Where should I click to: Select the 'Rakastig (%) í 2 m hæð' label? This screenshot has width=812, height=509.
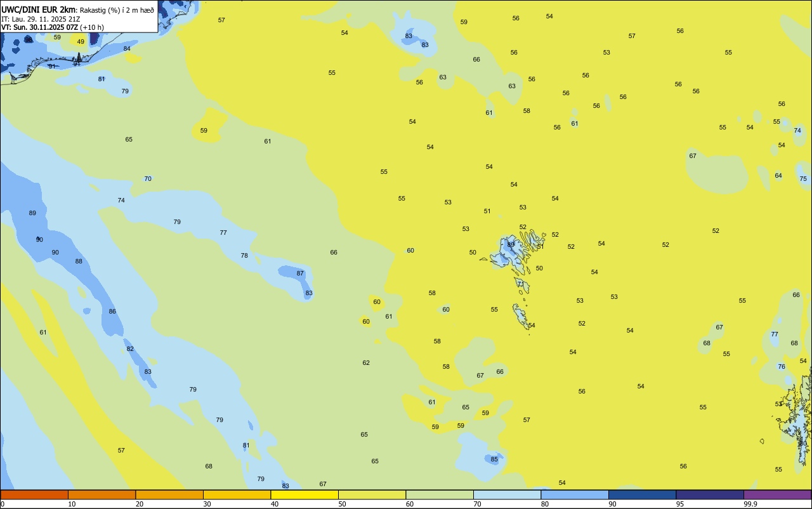117,10
